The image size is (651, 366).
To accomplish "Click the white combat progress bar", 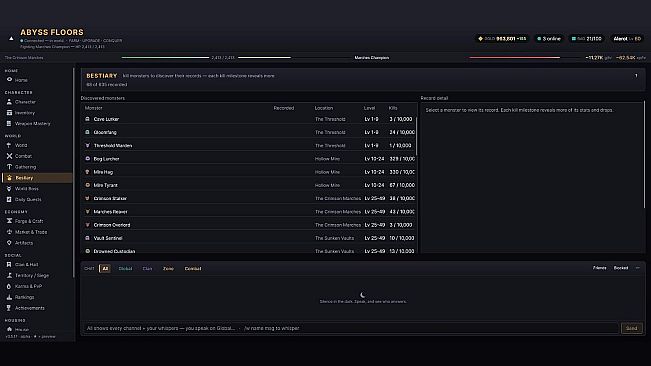I will coord(264,58).
